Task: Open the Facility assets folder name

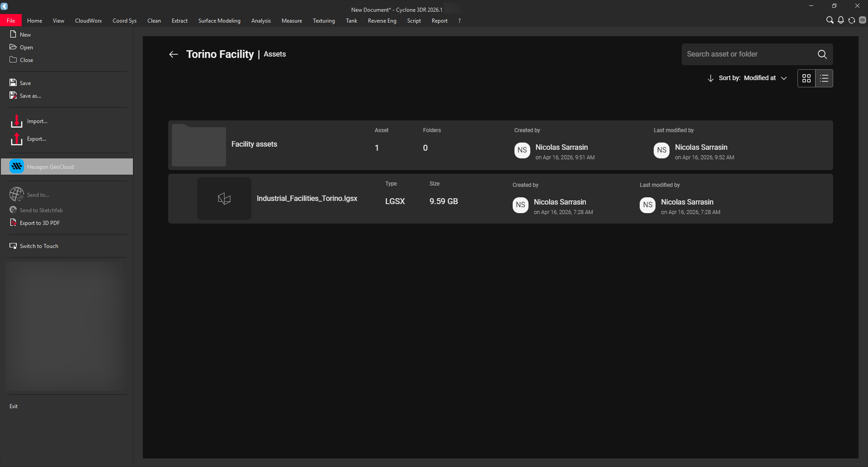Action: click(254, 144)
